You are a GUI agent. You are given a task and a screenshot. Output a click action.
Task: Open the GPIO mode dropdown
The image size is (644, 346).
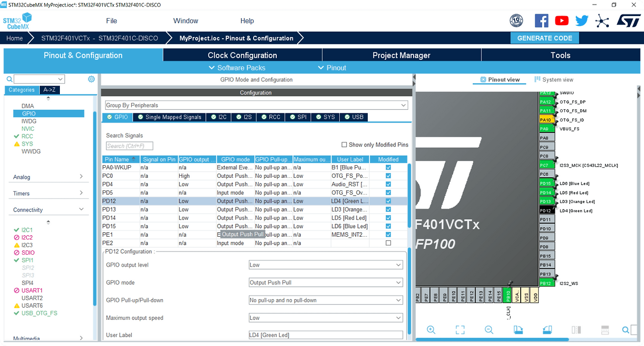pos(326,283)
